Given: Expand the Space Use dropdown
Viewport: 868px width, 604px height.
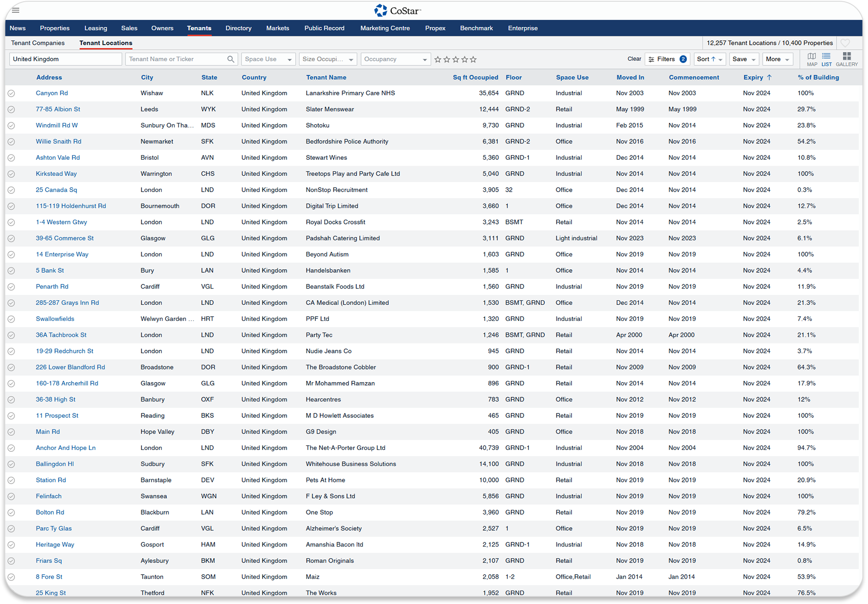Looking at the screenshot, I should pyautogui.click(x=268, y=59).
